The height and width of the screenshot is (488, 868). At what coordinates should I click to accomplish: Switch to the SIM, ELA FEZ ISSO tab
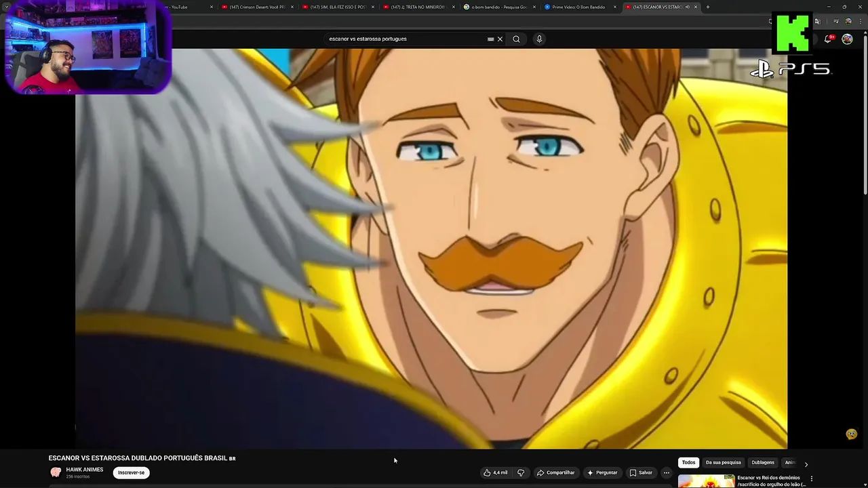(338, 7)
